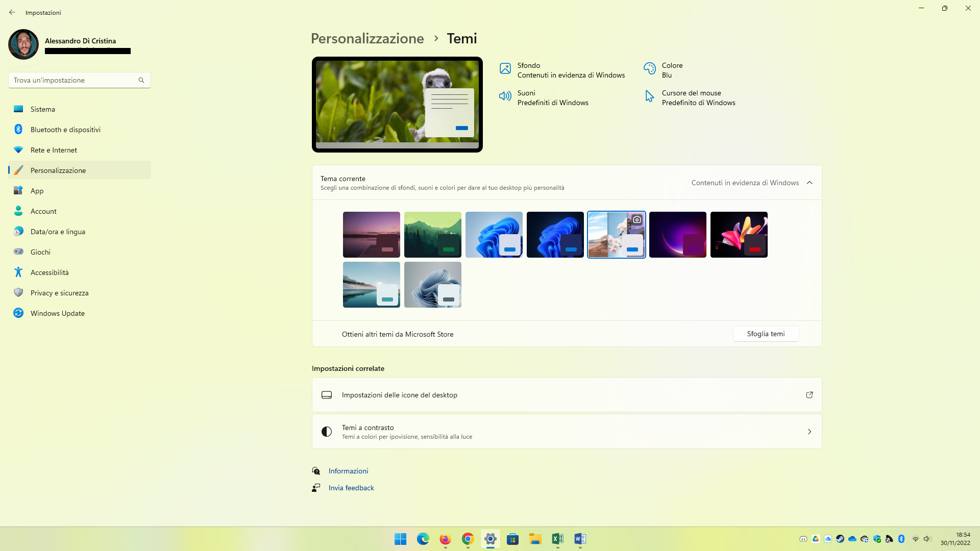The width and height of the screenshot is (980, 551).
Task: Open Suoni speaker icon
Action: [505, 96]
